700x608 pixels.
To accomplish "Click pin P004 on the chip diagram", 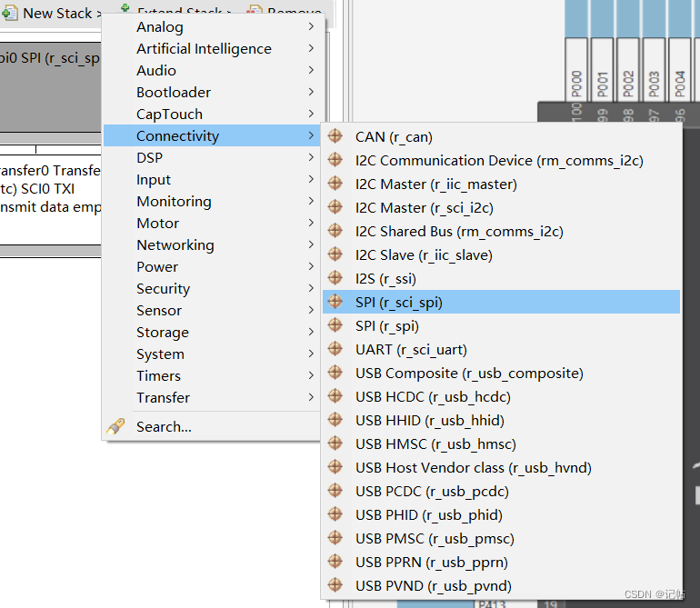I will click(x=679, y=69).
